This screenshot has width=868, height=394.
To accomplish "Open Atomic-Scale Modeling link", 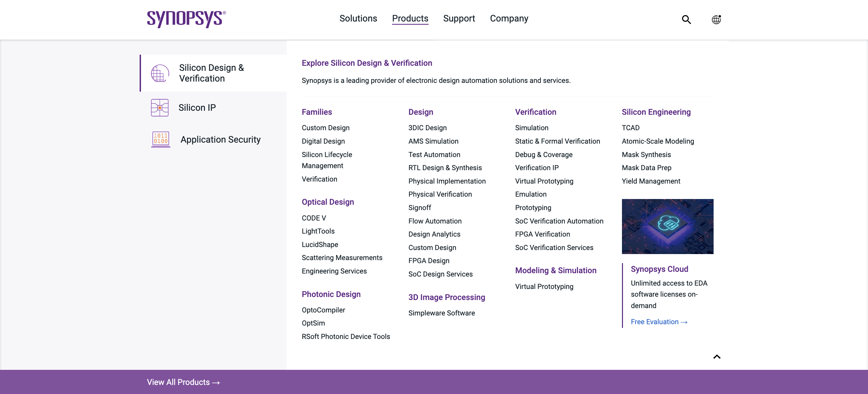I will click(x=658, y=141).
